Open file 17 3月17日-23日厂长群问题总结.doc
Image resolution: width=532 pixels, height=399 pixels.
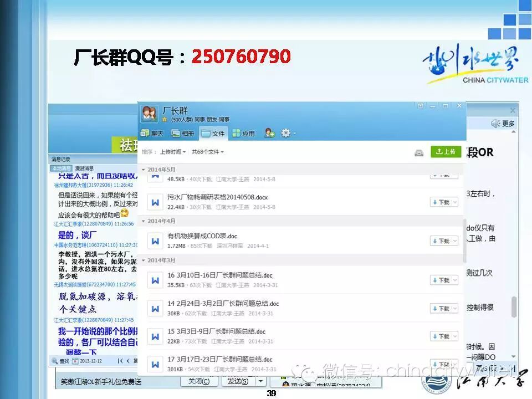[x=220, y=359]
